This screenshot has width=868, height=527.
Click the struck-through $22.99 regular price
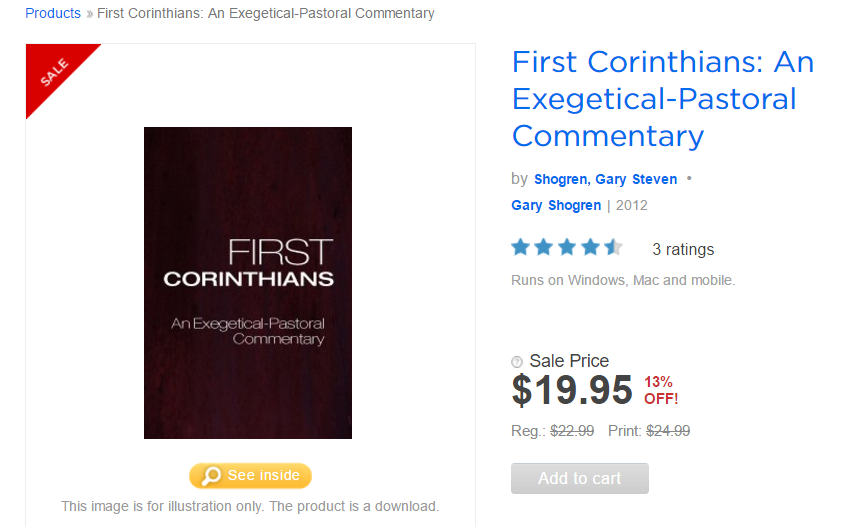pos(572,431)
